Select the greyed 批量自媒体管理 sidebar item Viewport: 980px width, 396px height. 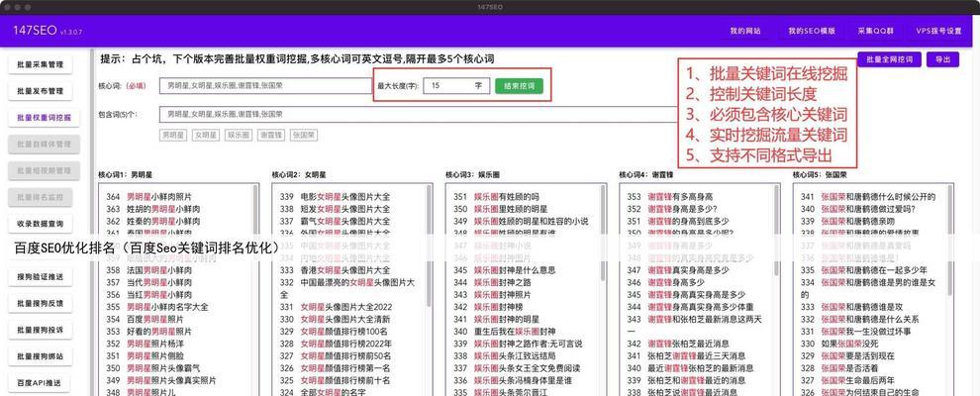[44, 144]
